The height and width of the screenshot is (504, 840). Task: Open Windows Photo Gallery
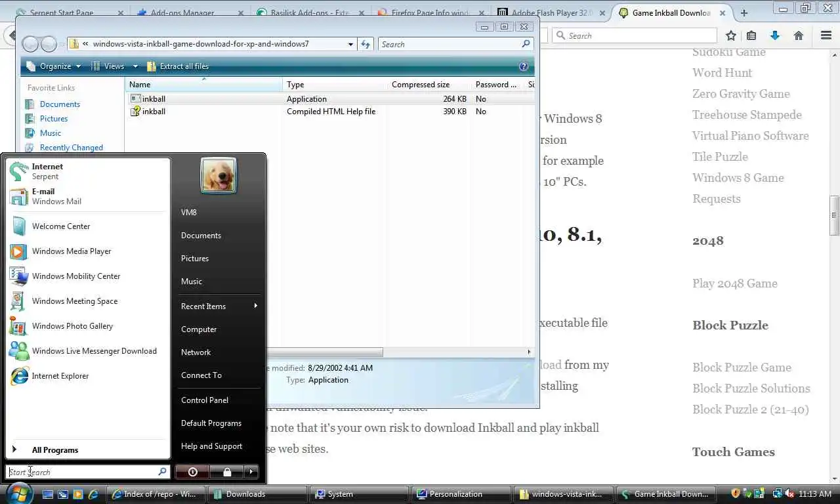(88, 326)
